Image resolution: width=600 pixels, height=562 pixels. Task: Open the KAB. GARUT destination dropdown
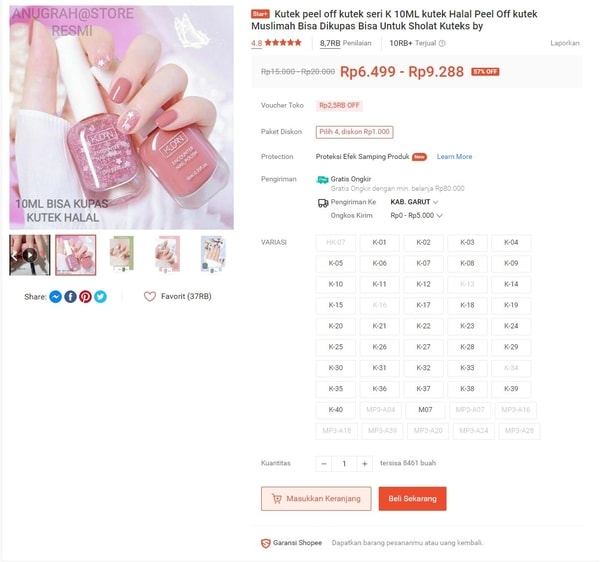tap(414, 202)
